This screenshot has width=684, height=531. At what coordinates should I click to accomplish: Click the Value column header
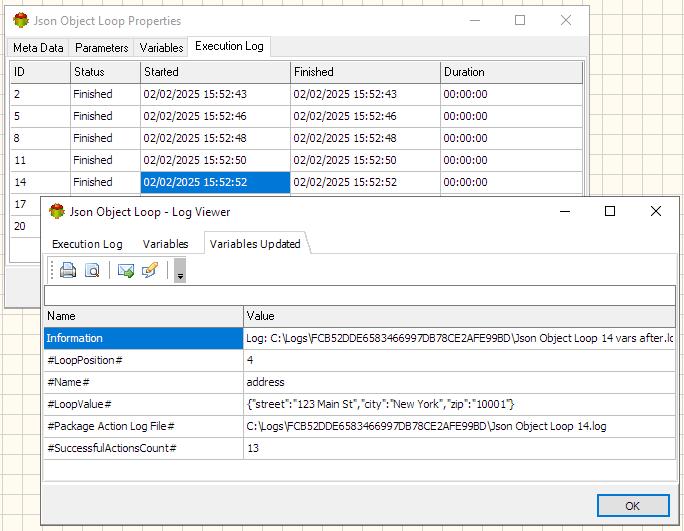(x=459, y=316)
